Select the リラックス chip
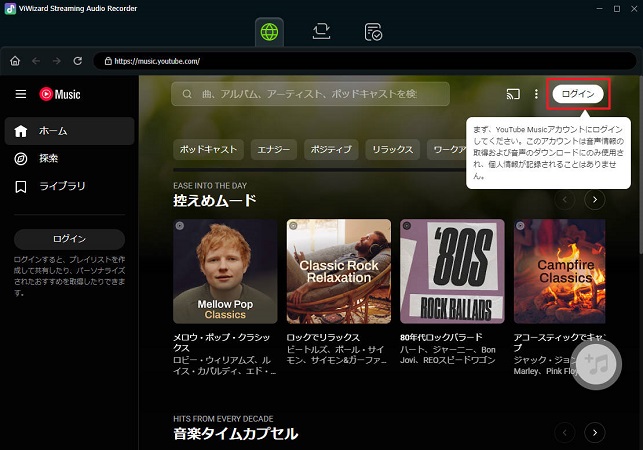 click(x=392, y=149)
